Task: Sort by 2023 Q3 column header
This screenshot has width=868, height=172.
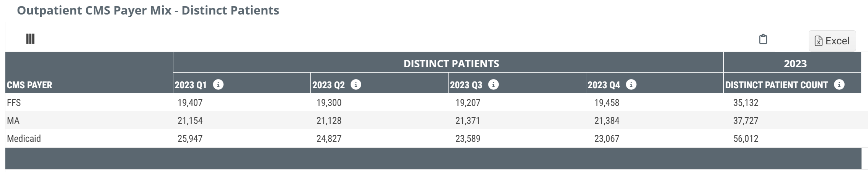Action: coord(466,85)
